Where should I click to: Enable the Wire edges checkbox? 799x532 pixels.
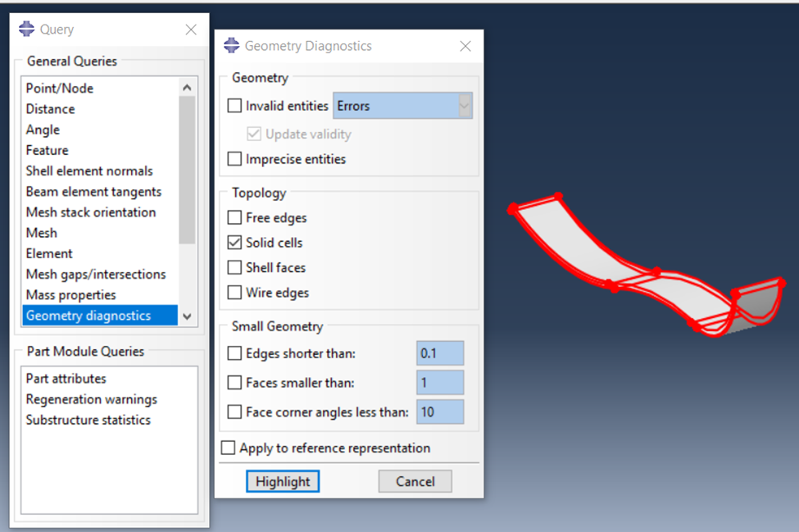coord(234,293)
